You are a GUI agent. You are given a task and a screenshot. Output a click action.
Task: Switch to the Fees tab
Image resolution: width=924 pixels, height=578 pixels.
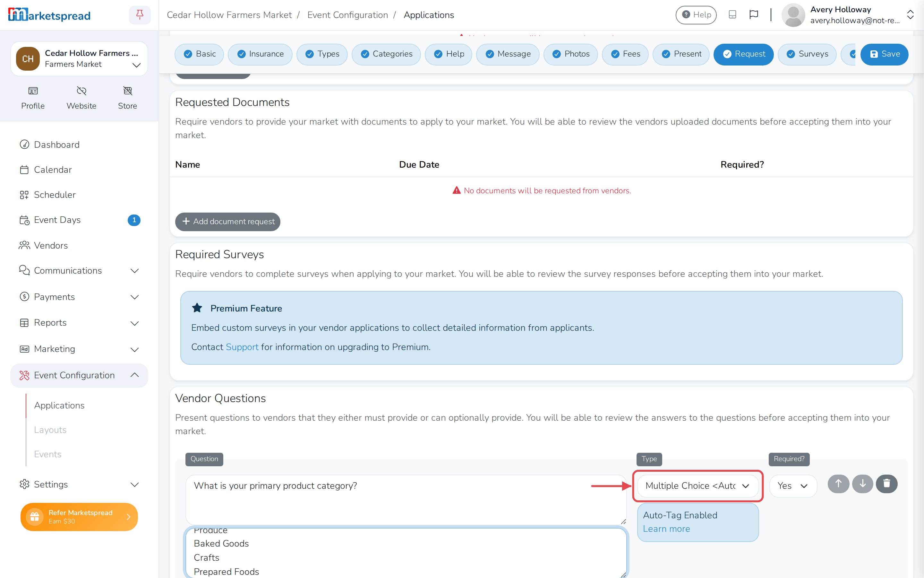[625, 54]
